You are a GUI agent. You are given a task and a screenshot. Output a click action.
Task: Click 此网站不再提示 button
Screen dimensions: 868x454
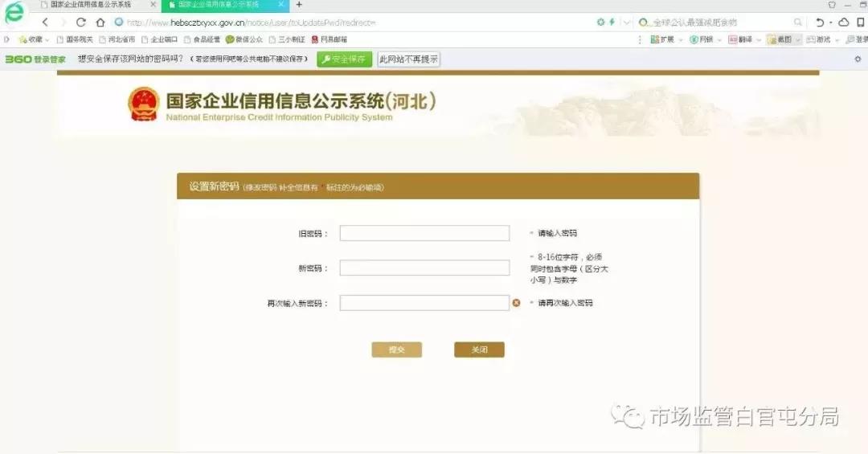pos(408,59)
